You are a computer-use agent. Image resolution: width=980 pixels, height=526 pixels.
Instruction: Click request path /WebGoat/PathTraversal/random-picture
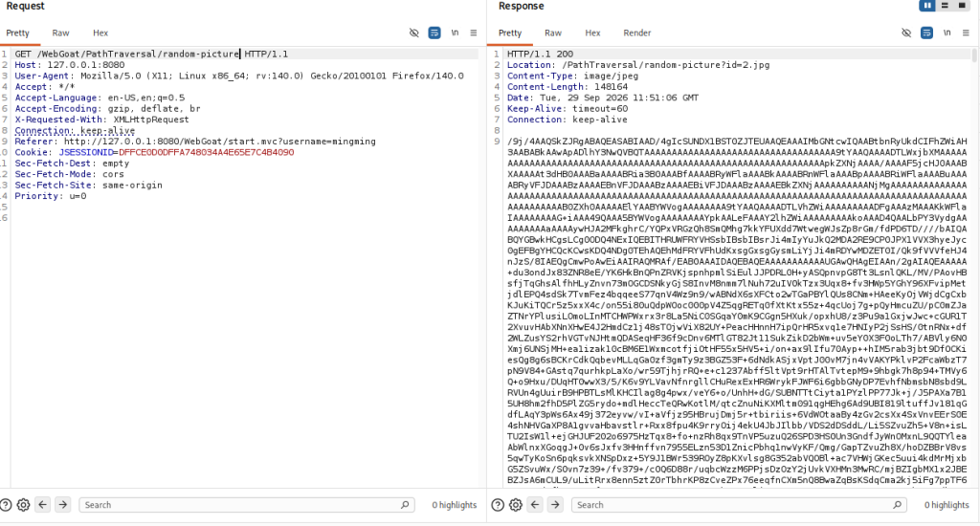(138, 55)
